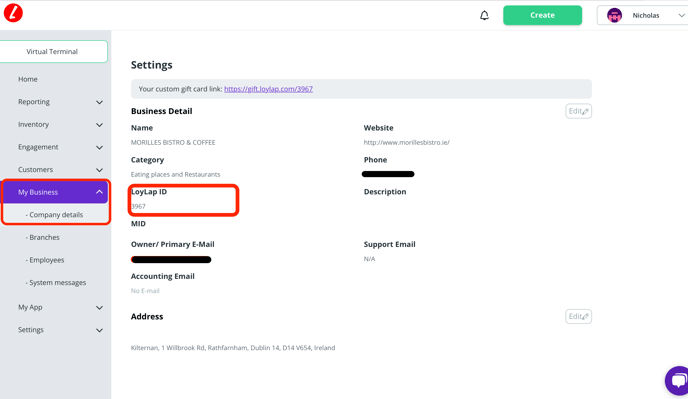Expand the Inventory chevron
Viewport: 688px width, 399px height.
[100, 125]
